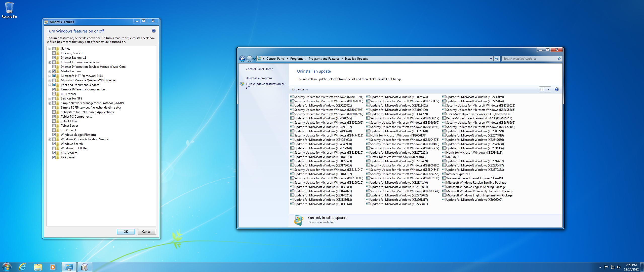Click Programs and Features breadcrumb
The width and height of the screenshot is (644, 272).
tap(324, 59)
